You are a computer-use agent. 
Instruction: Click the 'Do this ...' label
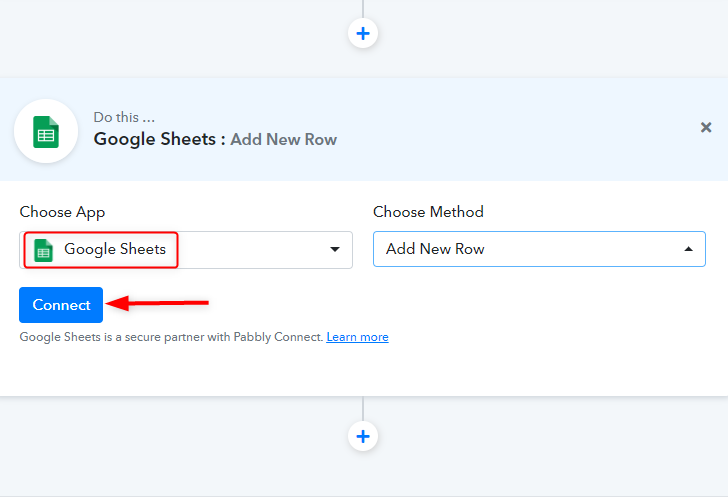pos(124,117)
